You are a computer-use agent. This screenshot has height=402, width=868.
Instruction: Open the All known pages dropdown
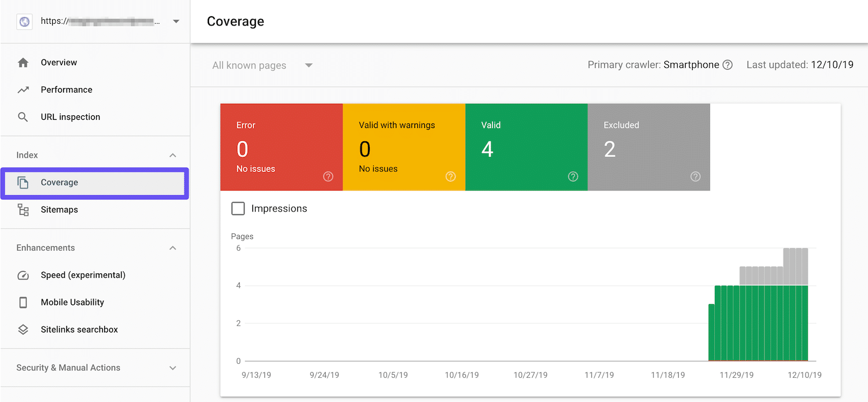point(260,65)
